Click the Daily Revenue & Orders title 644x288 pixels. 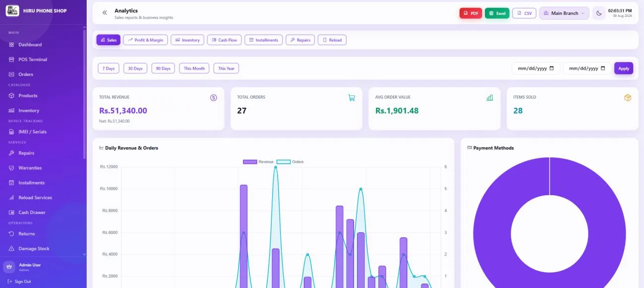coord(131,148)
